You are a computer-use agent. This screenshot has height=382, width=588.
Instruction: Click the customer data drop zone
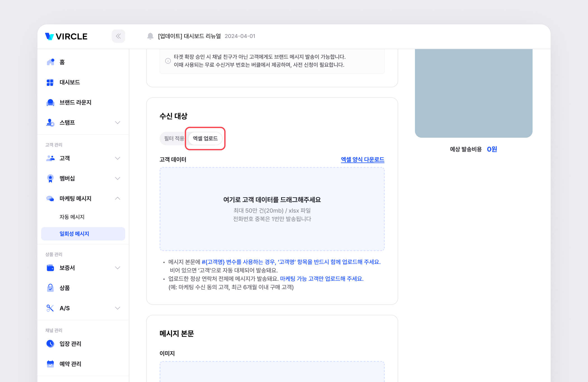pyautogui.click(x=272, y=209)
